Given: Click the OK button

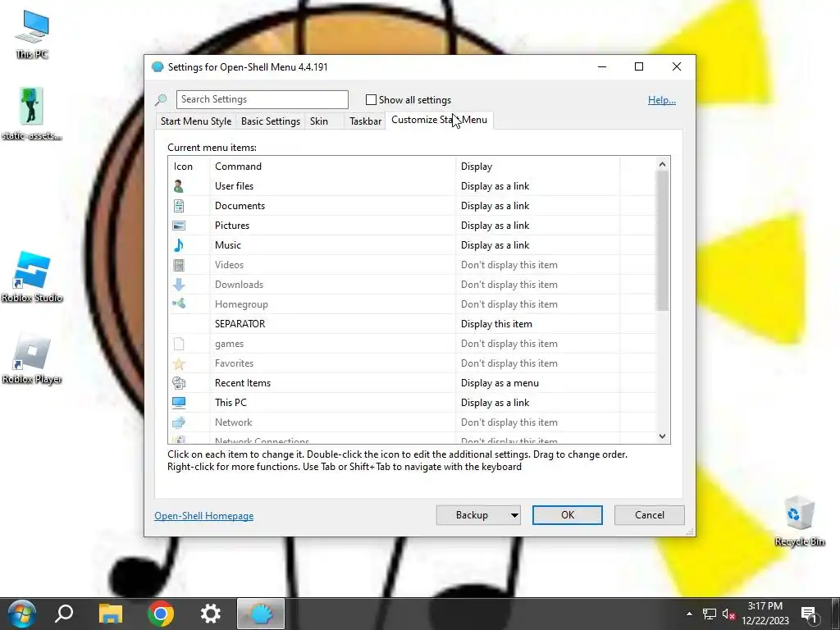Looking at the screenshot, I should point(568,515).
